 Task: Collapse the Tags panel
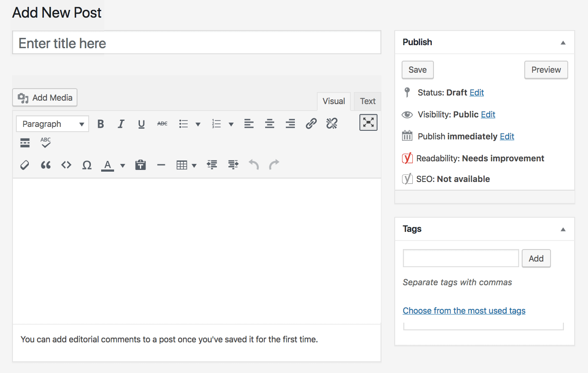pyautogui.click(x=563, y=229)
